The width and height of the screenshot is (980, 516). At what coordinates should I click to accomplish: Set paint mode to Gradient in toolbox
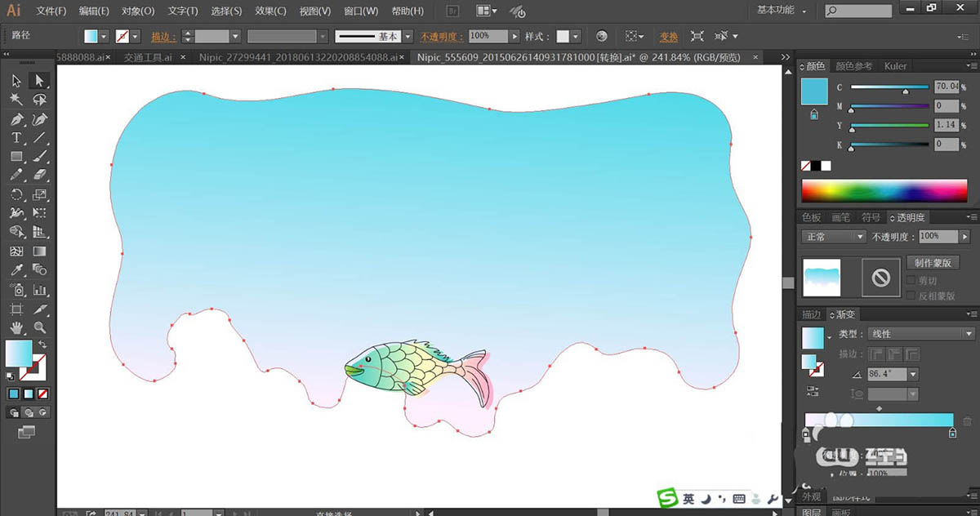click(x=29, y=394)
